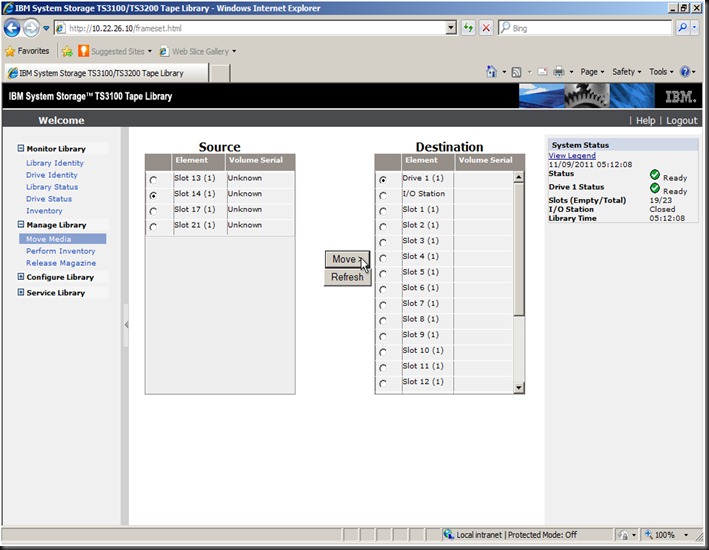
Task: Select Slot 12 (1) destination radio
Action: pos(383,383)
